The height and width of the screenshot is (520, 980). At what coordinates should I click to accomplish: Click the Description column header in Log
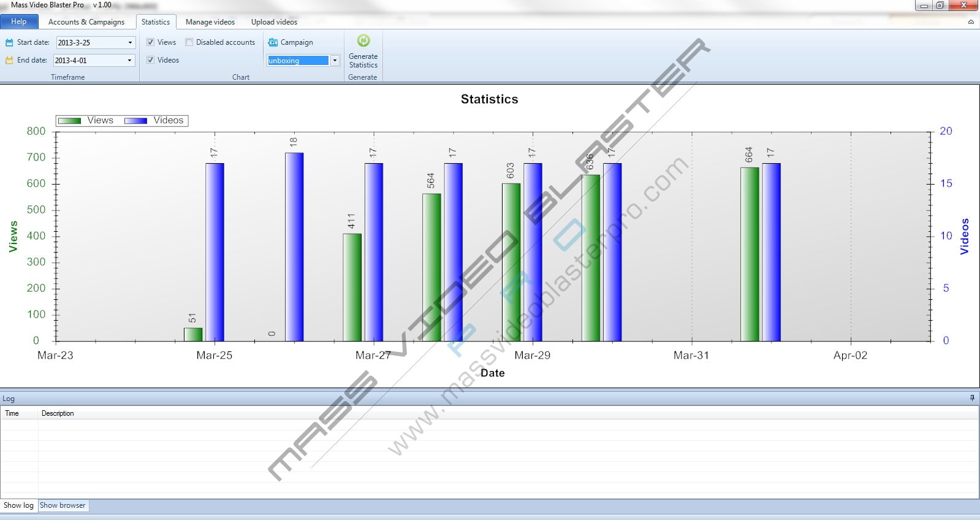(x=58, y=413)
